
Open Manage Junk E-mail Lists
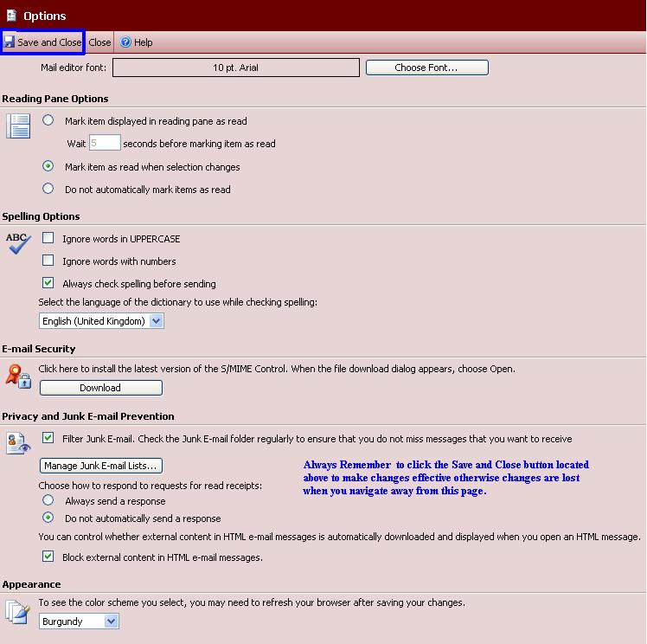tap(101, 466)
